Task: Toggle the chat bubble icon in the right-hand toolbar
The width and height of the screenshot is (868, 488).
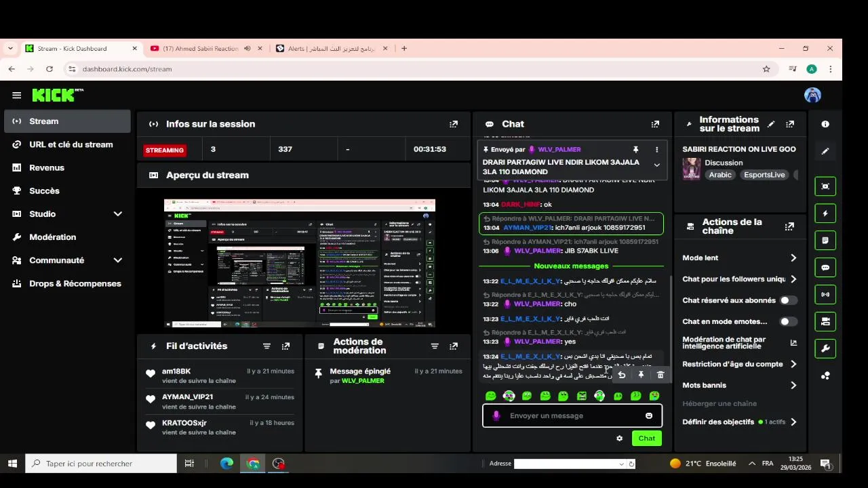Action: [825, 268]
